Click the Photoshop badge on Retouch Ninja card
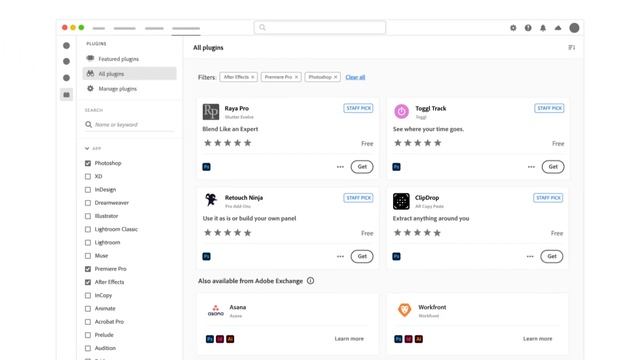 click(x=207, y=256)
